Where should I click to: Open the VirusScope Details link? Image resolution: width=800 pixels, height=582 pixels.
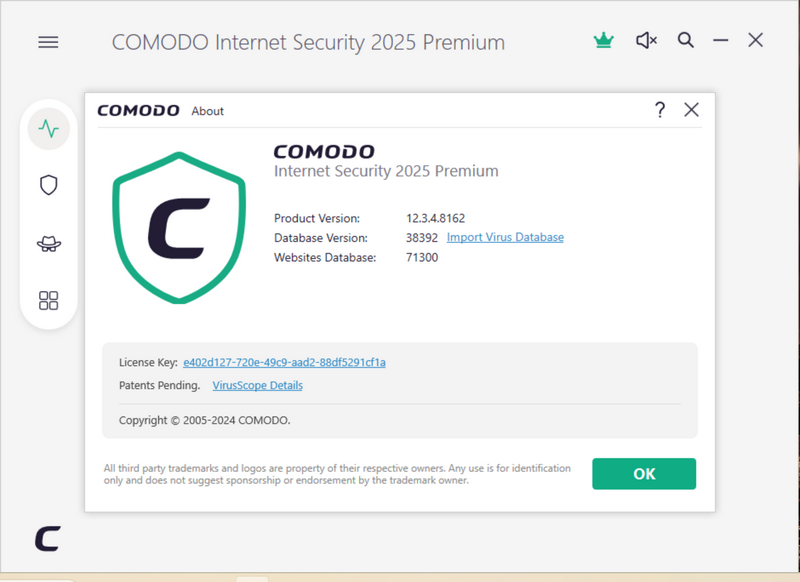pyautogui.click(x=257, y=385)
